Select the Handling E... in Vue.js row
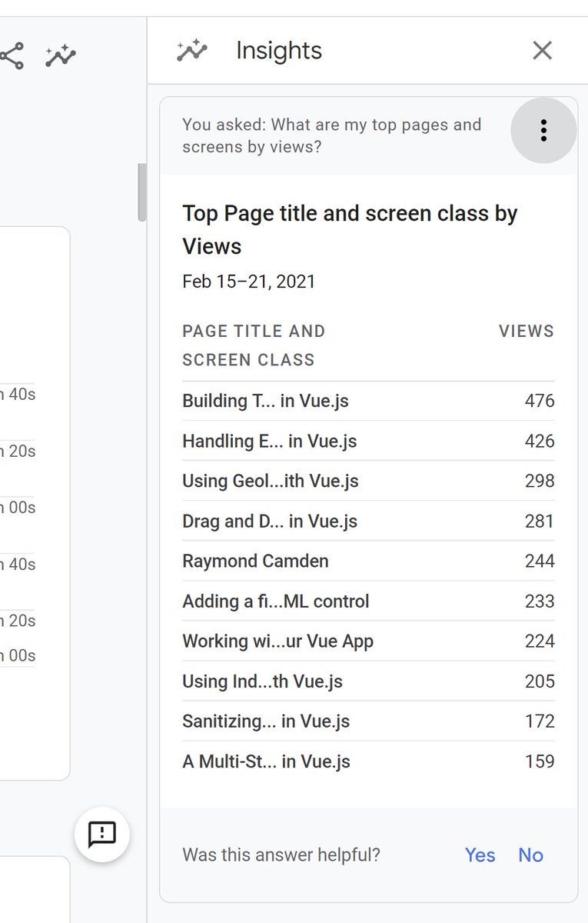 pyautogui.click(x=368, y=441)
